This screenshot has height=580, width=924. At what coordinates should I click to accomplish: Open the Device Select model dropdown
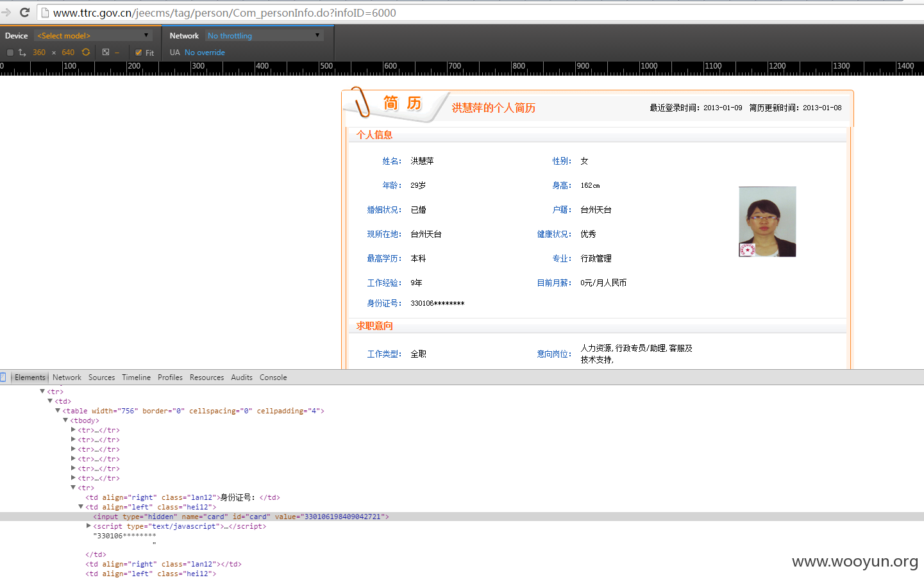93,35
